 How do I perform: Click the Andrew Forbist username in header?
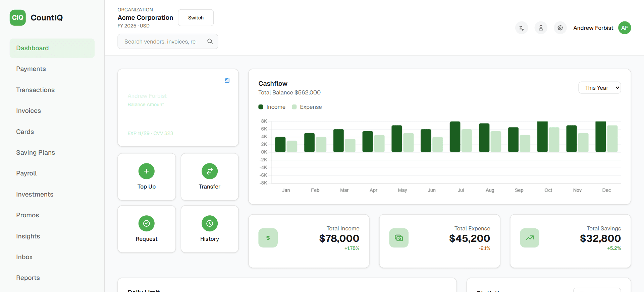tap(593, 28)
